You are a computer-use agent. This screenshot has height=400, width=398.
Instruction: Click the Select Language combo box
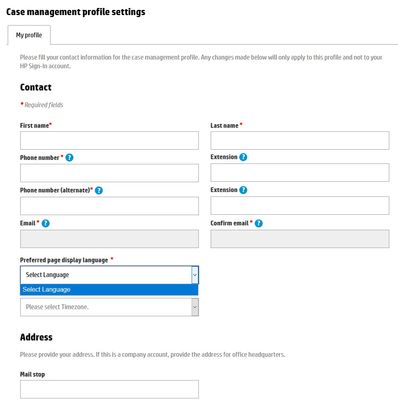point(109,275)
